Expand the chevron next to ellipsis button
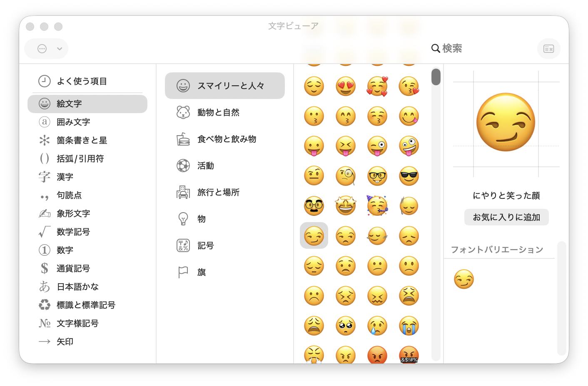 (x=60, y=49)
